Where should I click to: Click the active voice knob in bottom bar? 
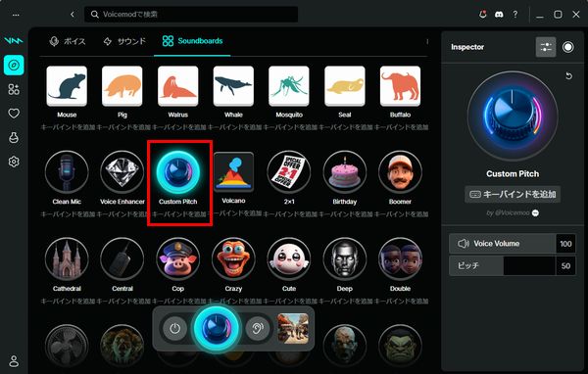(217, 329)
